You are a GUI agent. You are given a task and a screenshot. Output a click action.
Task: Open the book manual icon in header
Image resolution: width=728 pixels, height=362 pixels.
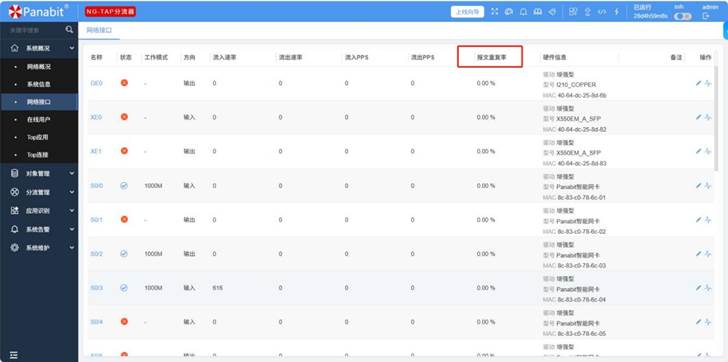coord(538,12)
